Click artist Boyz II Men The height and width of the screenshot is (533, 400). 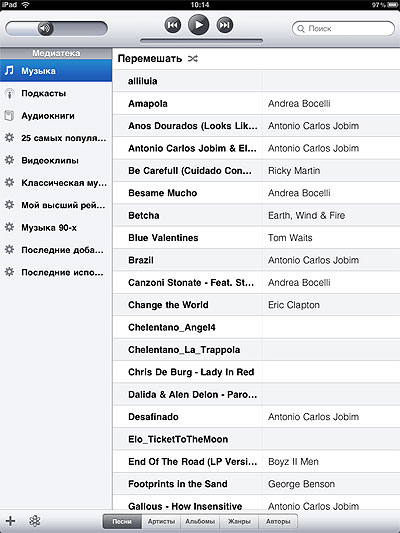point(293,462)
